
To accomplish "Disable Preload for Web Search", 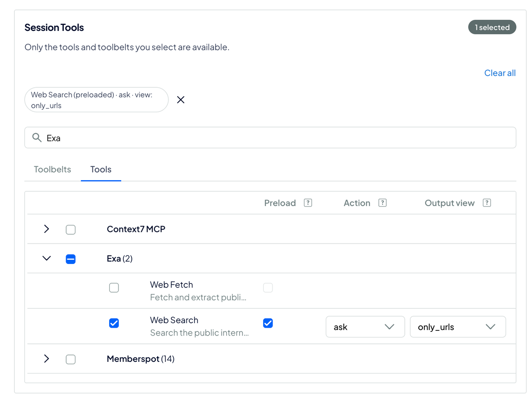I will (268, 323).
